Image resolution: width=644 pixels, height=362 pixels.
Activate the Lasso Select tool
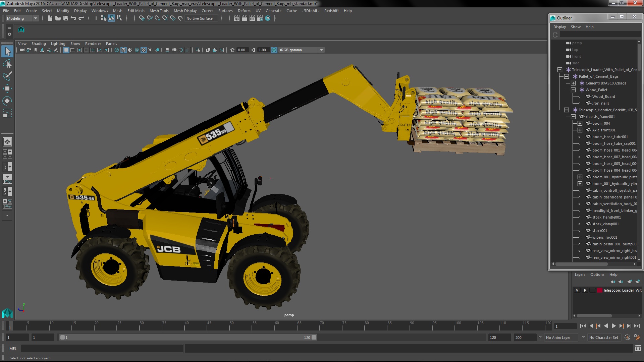click(x=7, y=64)
